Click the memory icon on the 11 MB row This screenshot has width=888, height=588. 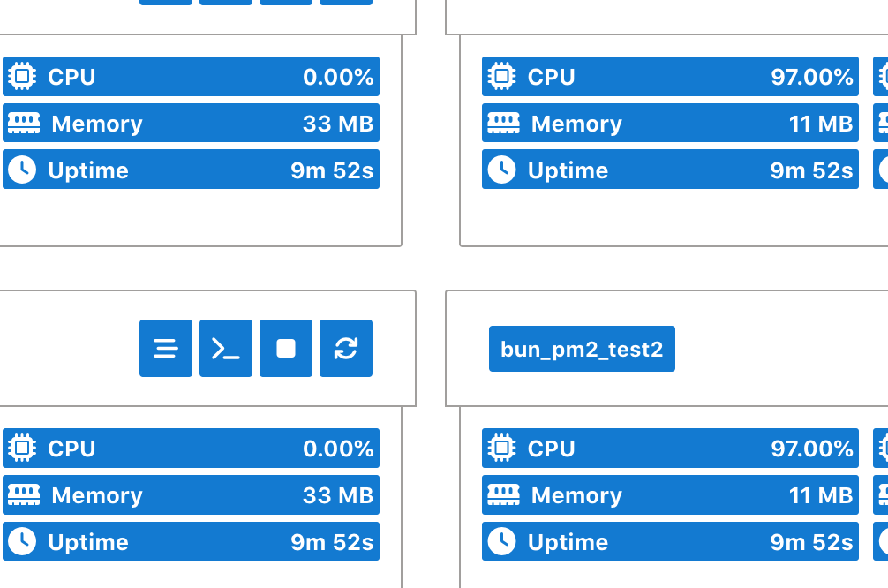click(501, 123)
